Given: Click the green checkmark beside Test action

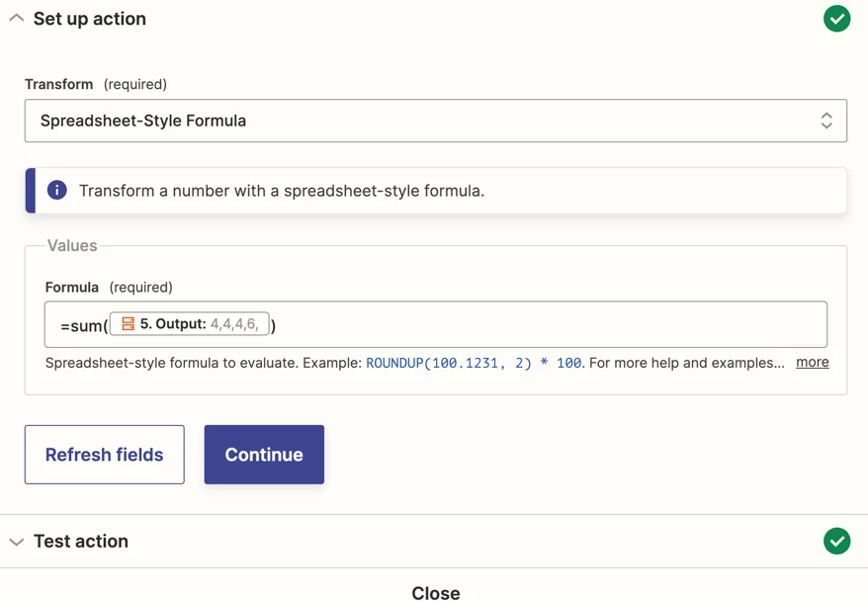Looking at the screenshot, I should (x=836, y=541).
